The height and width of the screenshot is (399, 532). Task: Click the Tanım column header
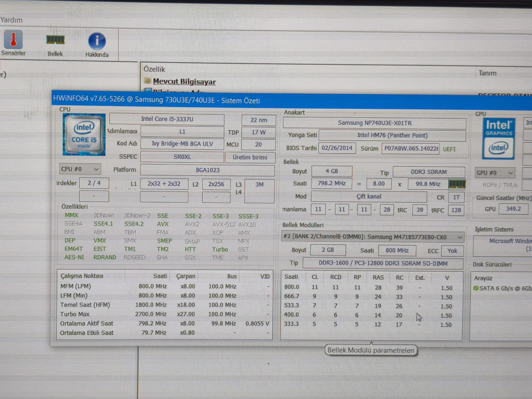pyautogui.click(x=487, y=73)
